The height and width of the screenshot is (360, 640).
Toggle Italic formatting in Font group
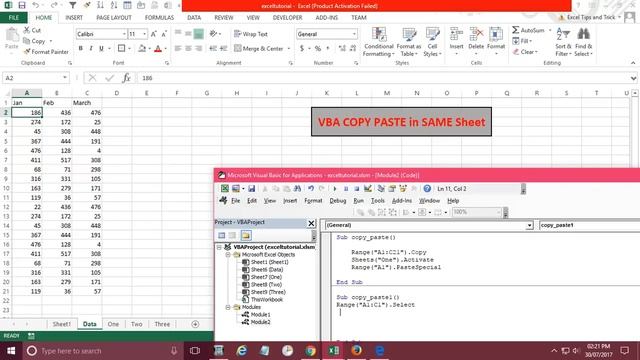(91, 49)
